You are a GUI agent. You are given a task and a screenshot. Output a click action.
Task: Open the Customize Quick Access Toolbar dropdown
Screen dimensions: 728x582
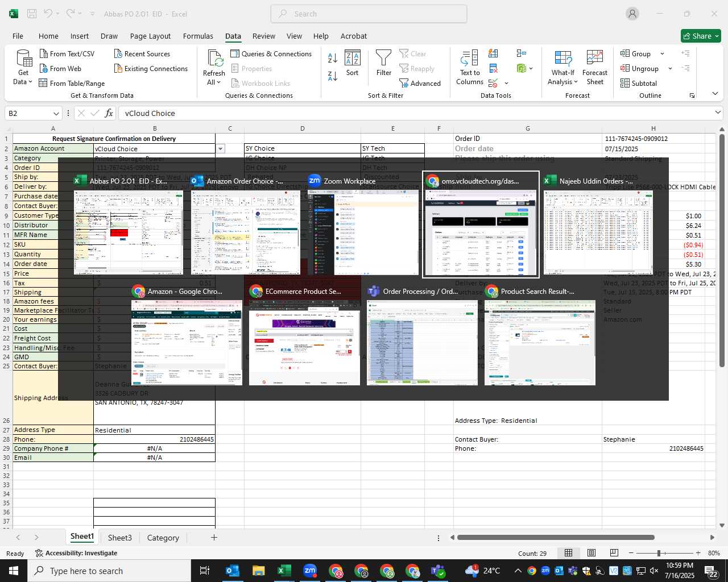pyautogui.click(x=92, y=14)
